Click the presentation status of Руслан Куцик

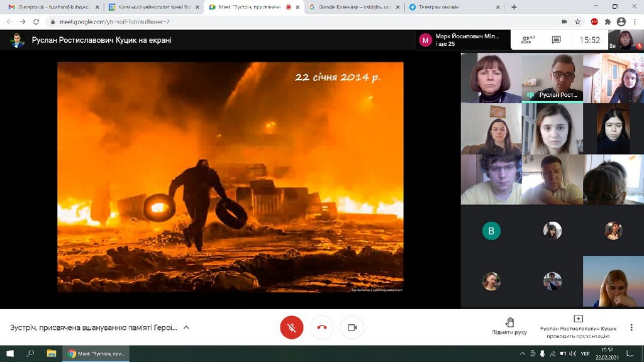click(578, 326)
